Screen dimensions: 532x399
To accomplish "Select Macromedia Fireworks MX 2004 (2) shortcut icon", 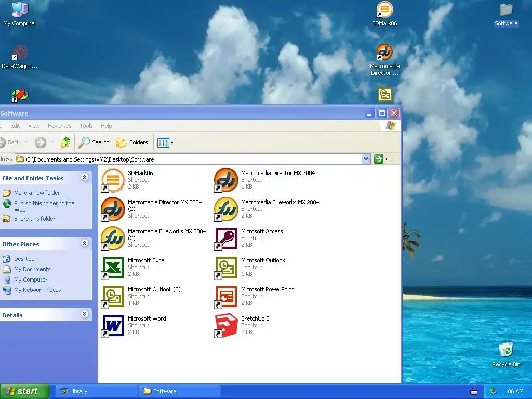I will click(113, 238).
